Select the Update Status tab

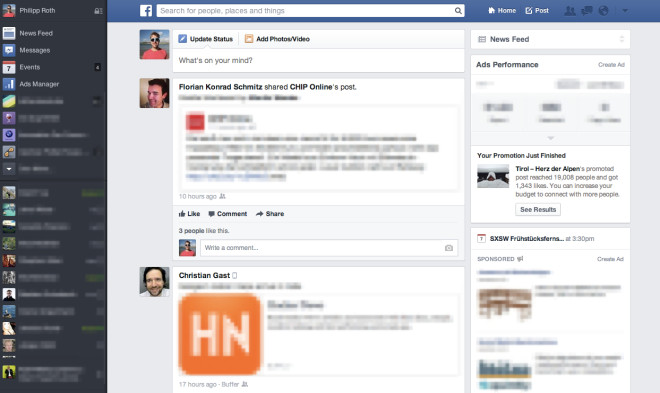tap(205, 39)
